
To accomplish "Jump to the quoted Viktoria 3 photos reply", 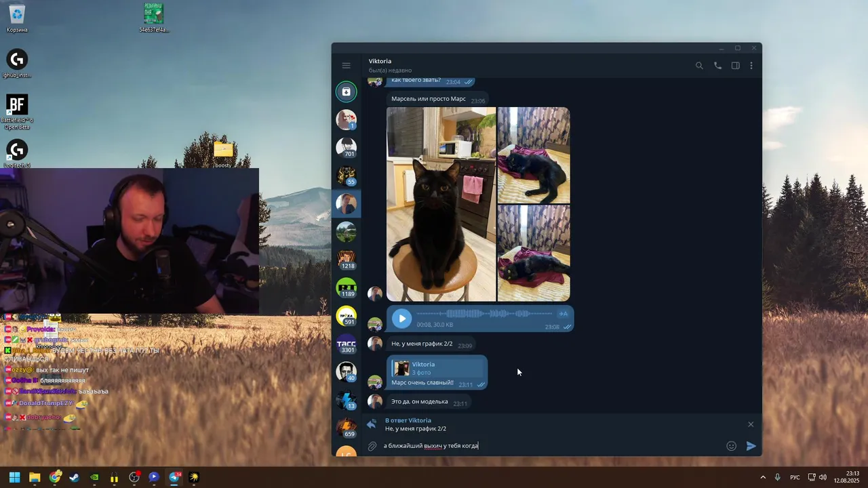I will [438, 368].
